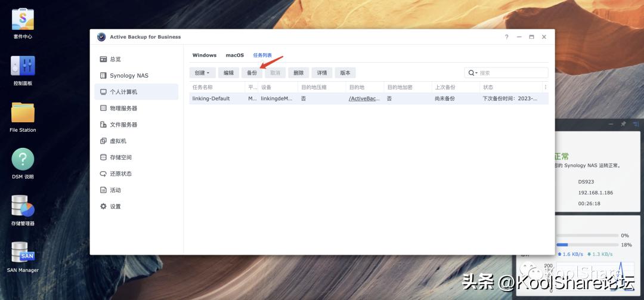Sort by 任务名称 column header
The image size is (644, 300).
[x=217, y=87]
